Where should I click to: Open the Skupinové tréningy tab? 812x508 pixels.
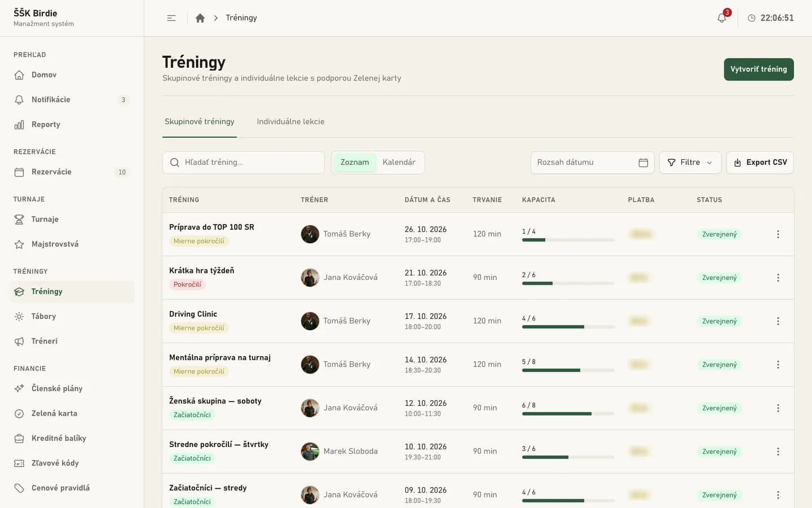point(200,122)
